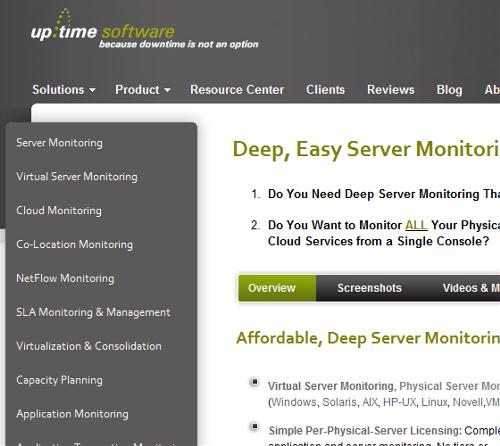Choose Virtual Server Monitoring menu entry
500x446 pixels.
click(77, 177)
